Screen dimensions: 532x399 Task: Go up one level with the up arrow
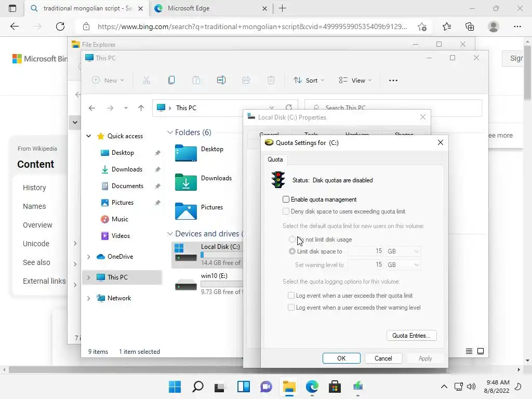click(x=141, y=108)
